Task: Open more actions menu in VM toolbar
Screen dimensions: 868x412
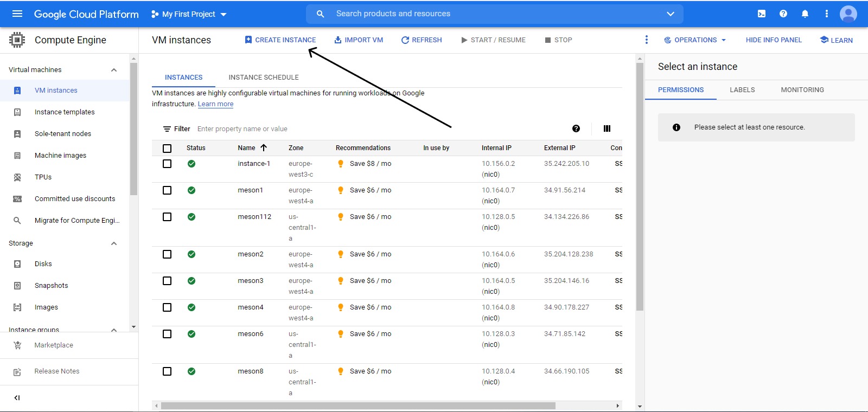Action: pos(646,40)
